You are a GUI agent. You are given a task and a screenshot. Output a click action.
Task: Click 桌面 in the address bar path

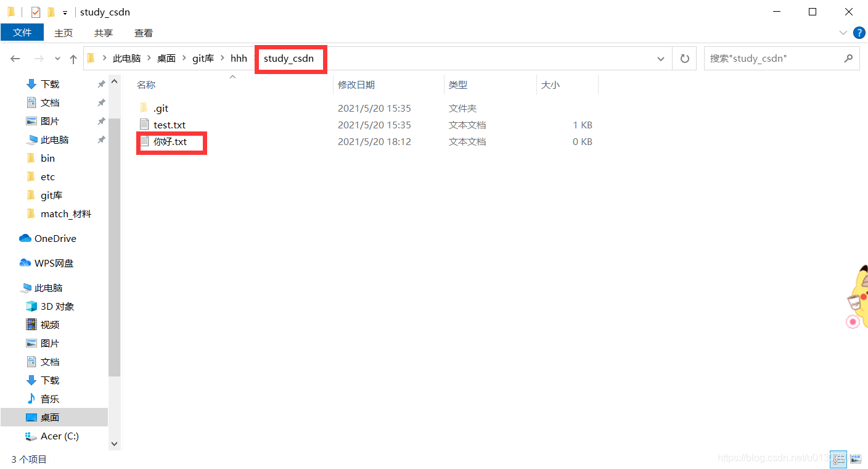point(166,59)
